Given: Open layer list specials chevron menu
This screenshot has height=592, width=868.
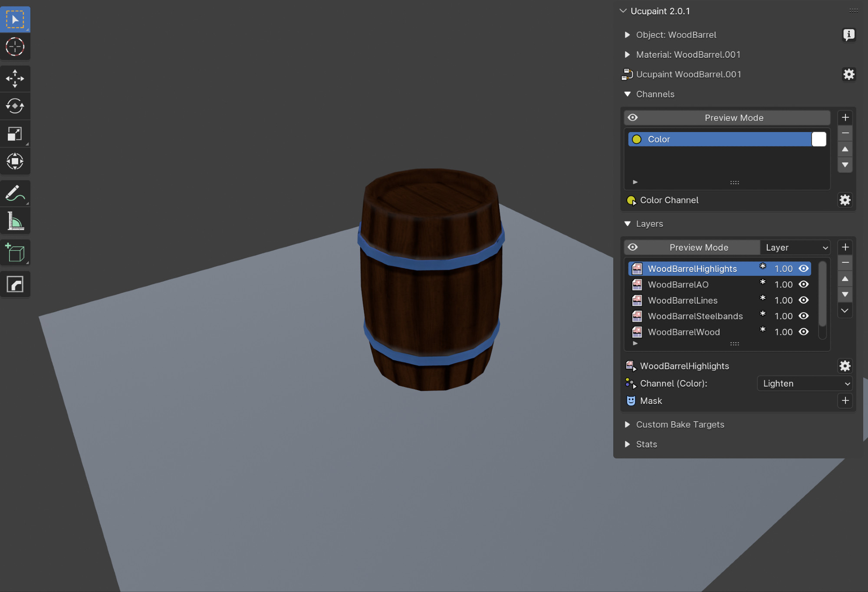Looking at the screenshot, I should 845,311.
